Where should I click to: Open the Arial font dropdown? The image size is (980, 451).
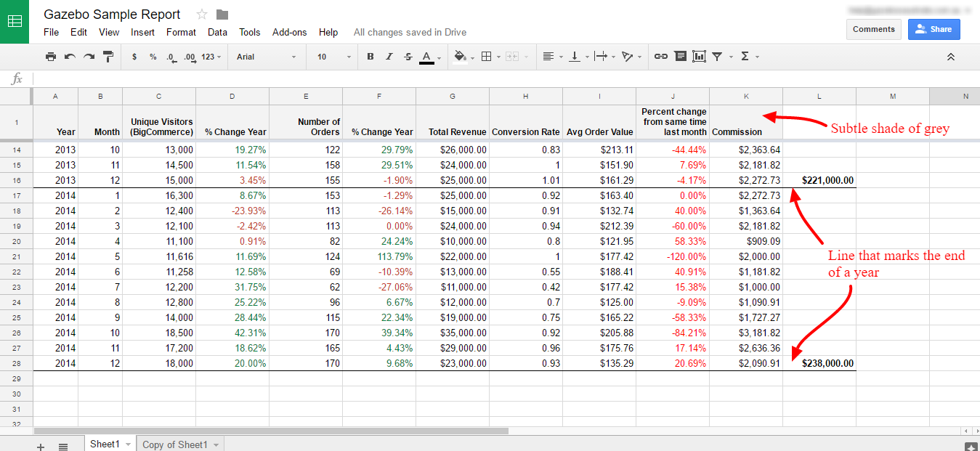(x=267, y=57)
